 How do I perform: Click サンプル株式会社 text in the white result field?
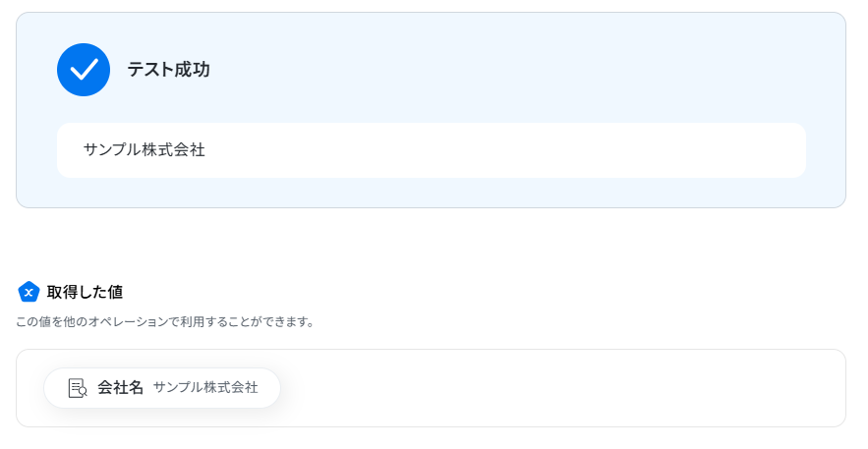pyautogui.click(x=144, y=150)
